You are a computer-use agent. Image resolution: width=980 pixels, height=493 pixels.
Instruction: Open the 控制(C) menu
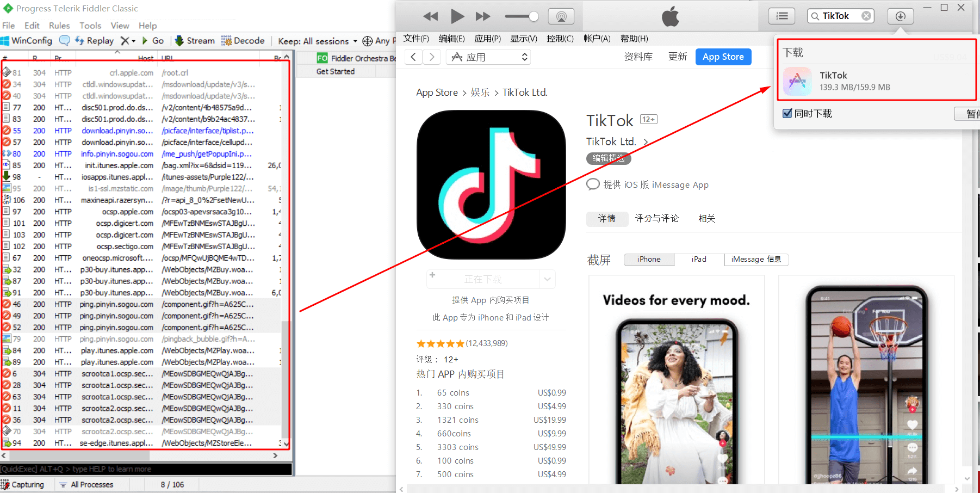(560, 39)
